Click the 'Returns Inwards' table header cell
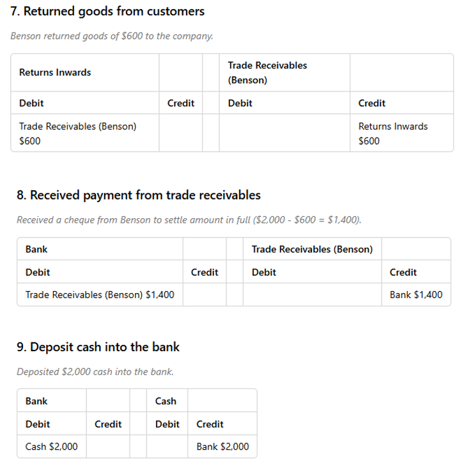 click(55, 72)
